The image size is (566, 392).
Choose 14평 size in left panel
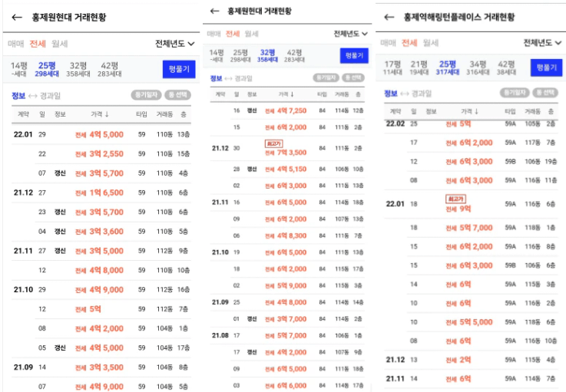[18, 69]
